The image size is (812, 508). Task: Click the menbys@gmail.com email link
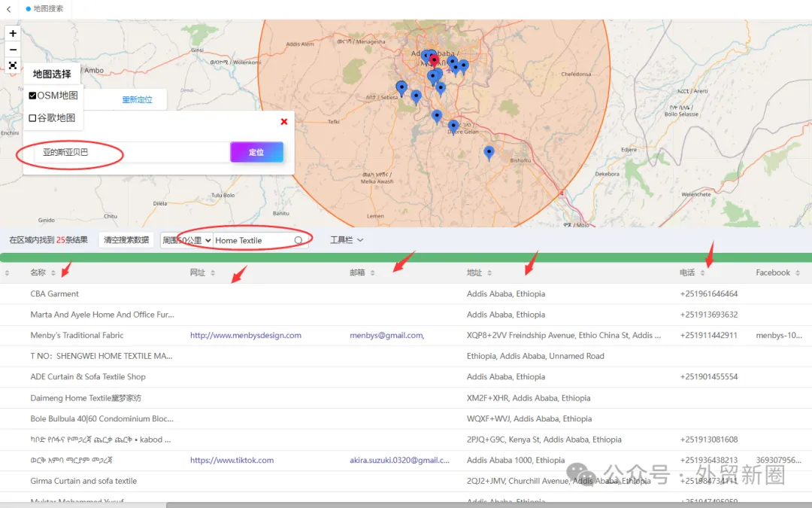pyautogui.click(x=387, y=336)
